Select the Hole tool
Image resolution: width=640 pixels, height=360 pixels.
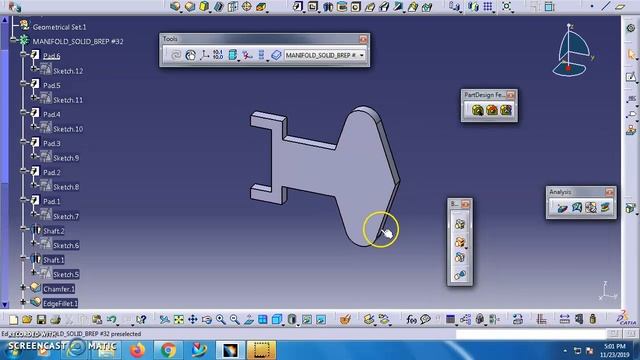(356, 6)
